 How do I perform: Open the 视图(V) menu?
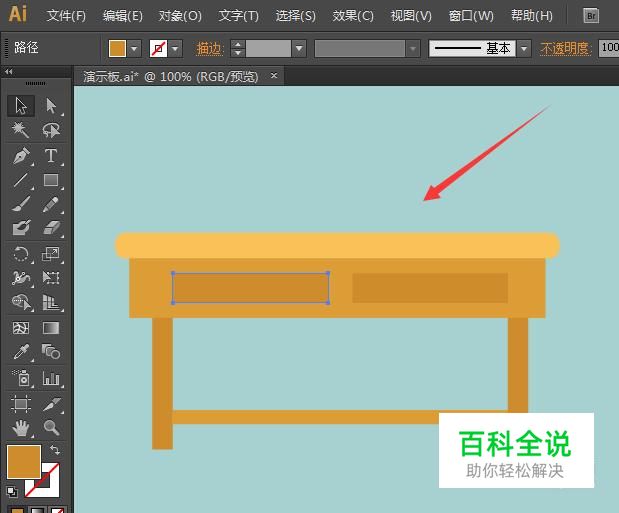click(411, 16)
